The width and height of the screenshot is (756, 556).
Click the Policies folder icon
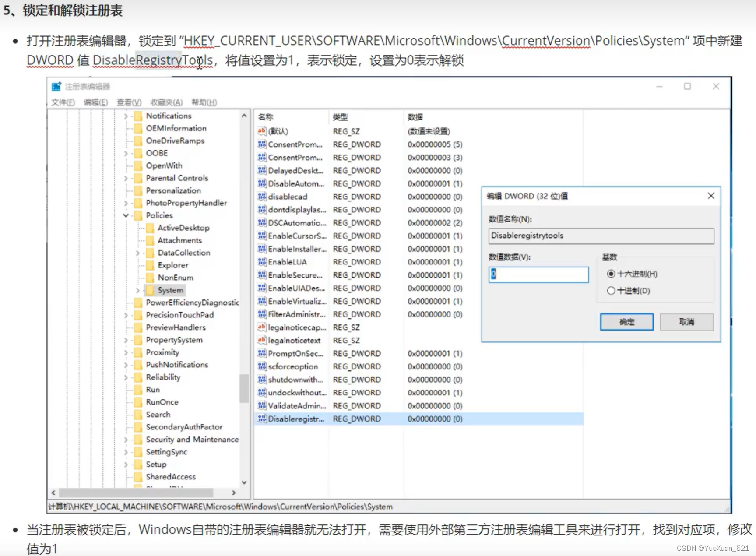pos(138,215)
